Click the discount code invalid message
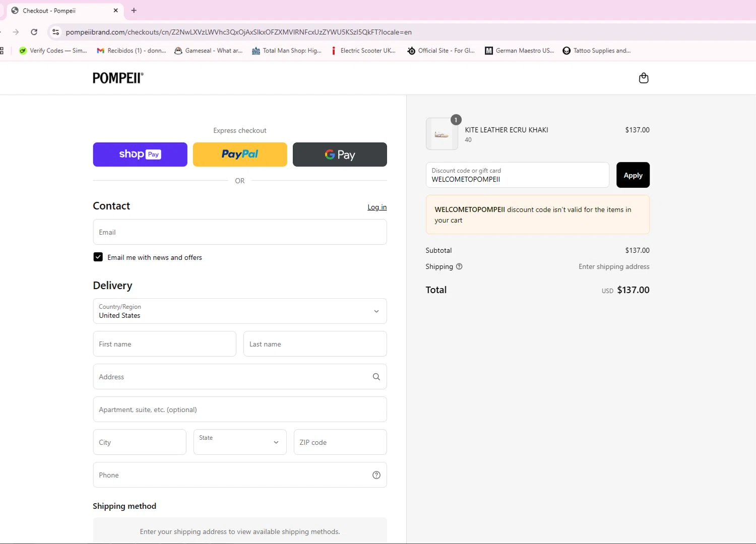 coord(538,215)
